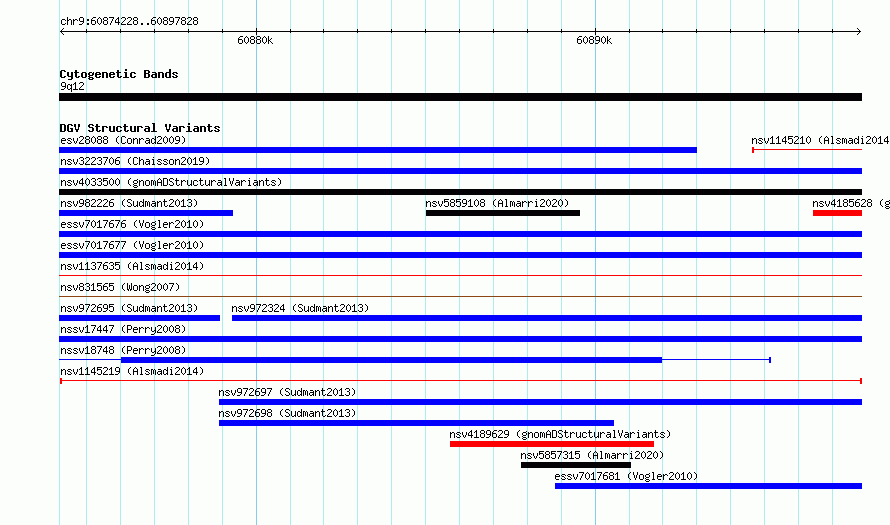Click the 9q12 band label

(72, 86)
